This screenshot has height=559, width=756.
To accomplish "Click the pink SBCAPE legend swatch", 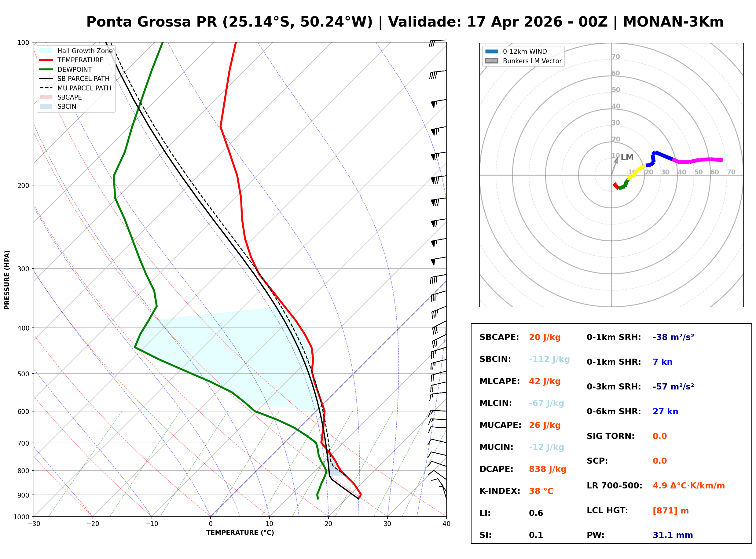I will [x=46, y=97].
